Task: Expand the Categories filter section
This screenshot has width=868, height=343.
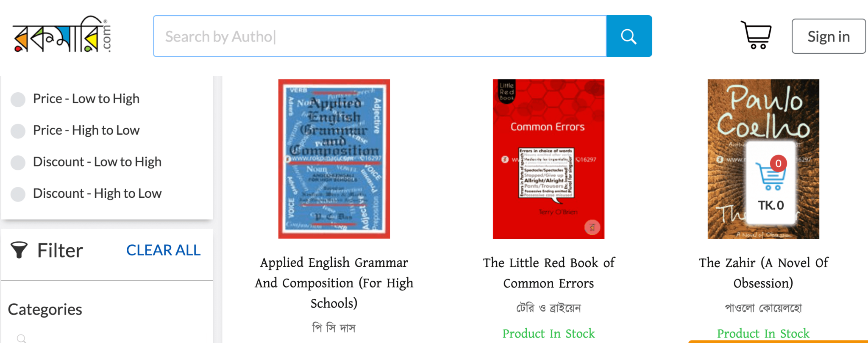Action: point(45,309)
